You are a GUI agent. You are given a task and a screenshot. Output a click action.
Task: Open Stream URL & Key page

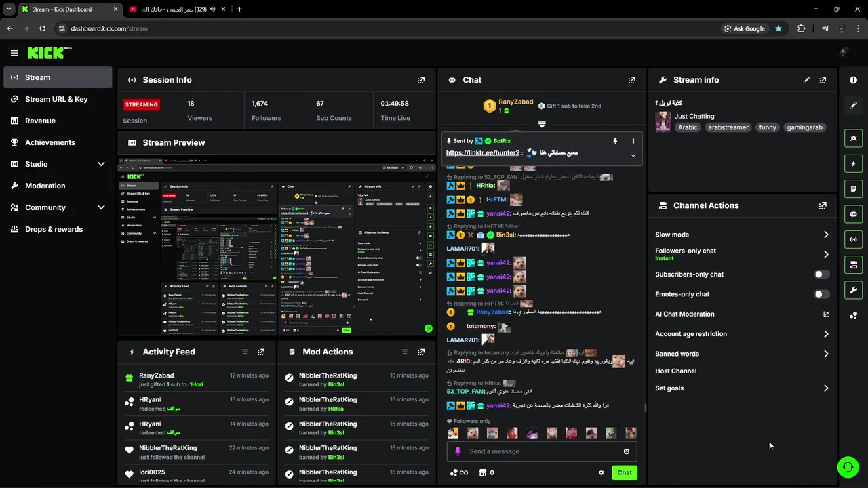point(58,99)
